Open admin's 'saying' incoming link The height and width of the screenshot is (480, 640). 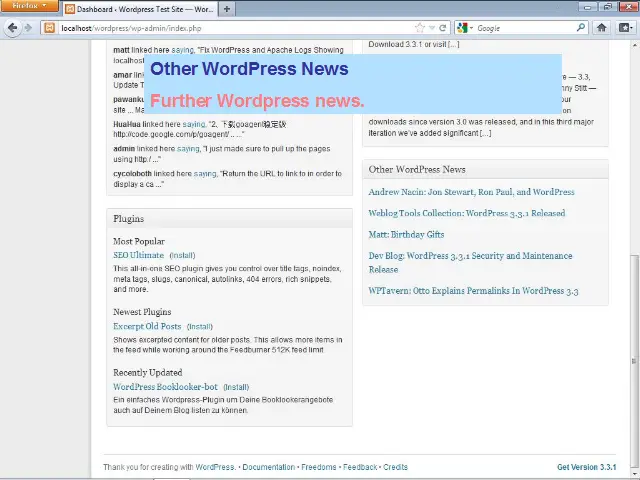pos(188,149)
